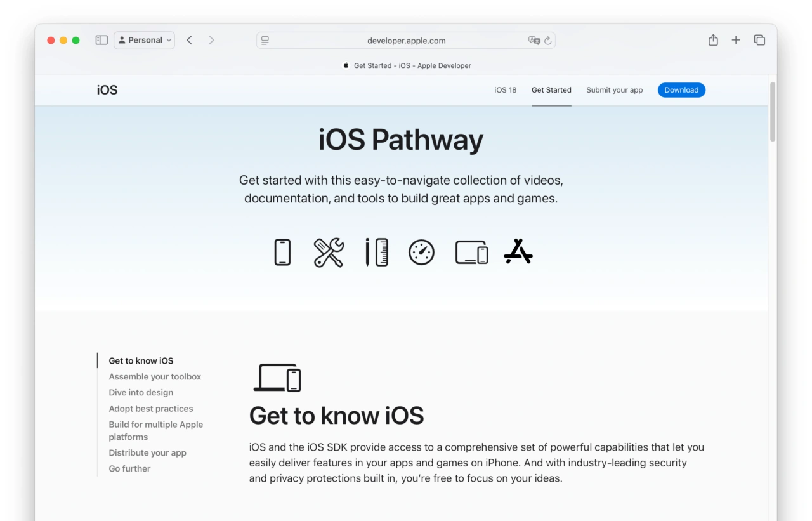This screenshot has width=812, height=521.
Task: Click the developer.apple.com address field
Action: click(x=406, y=41)
